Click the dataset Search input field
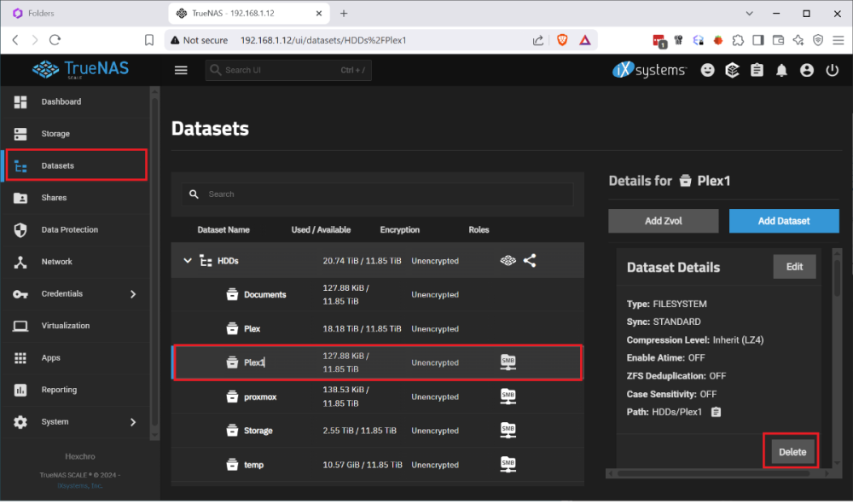Screen dimensions: 853x504 [384, 194]
